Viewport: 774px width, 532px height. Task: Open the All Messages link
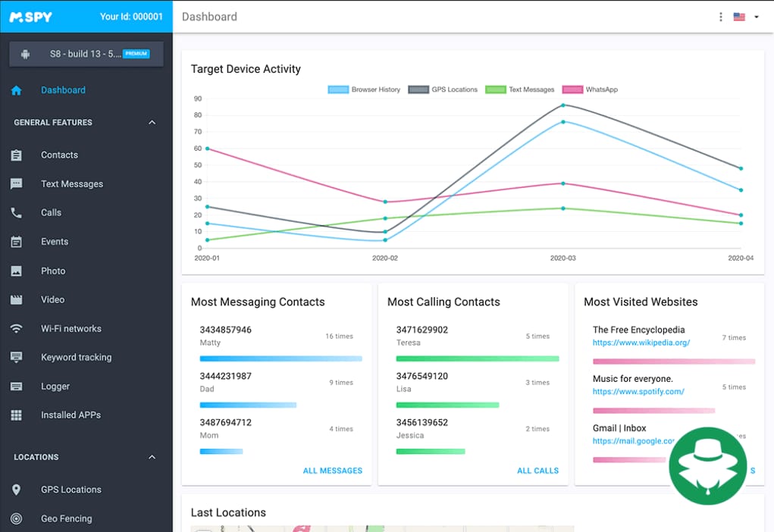[x=332, y=471]
